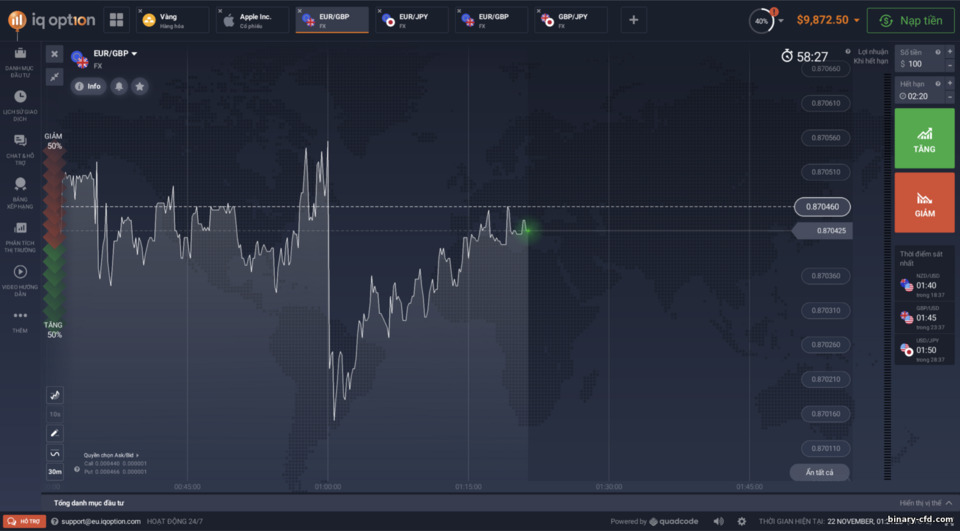Open the asset grid layout icon
Screen dimensions: 960x531
[x=116, y=20]
